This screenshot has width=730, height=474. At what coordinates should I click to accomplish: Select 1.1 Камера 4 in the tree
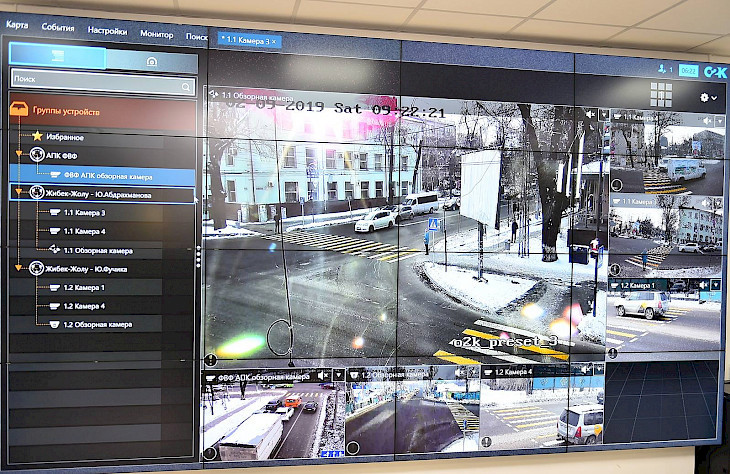click(84, 231)
